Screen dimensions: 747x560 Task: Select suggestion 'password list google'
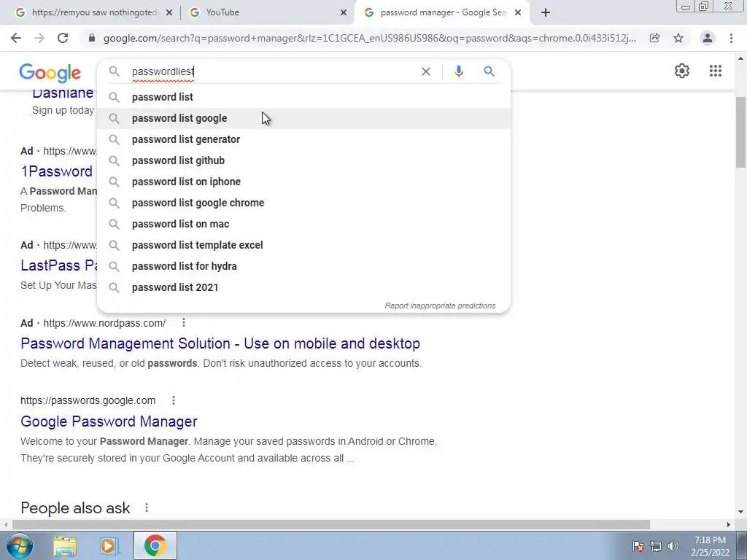[x=303, y=118]
